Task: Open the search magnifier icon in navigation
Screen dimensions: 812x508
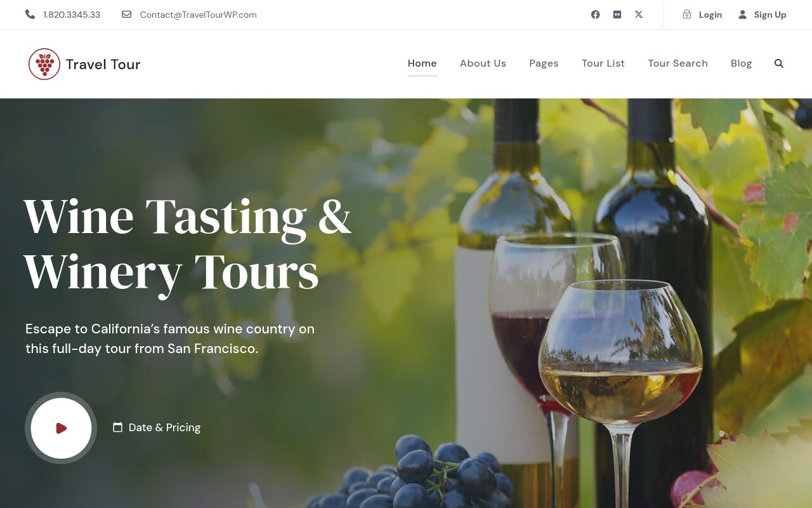Action: (779, 63)
